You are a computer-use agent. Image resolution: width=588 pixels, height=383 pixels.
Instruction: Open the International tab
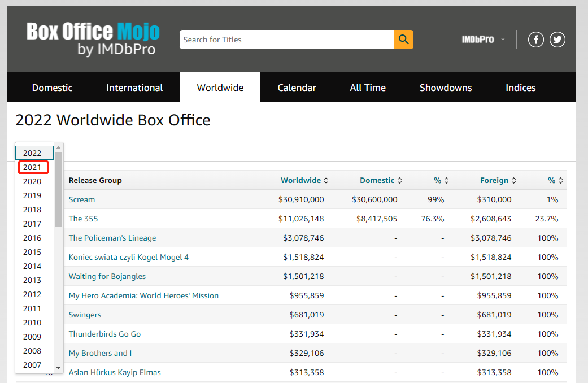[134, 88]
